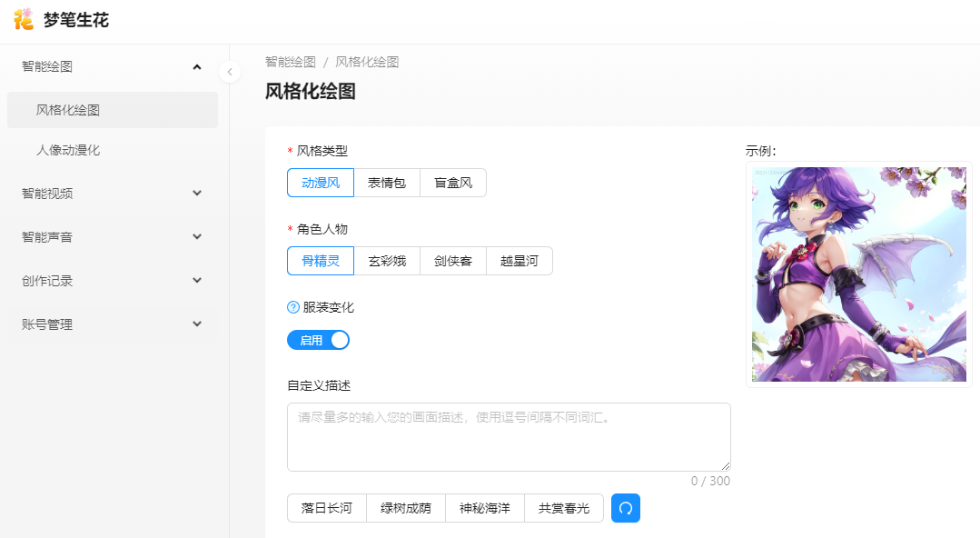The image size is (980, 538).
Task: Click the 自定义描述 text area
Action: 509,436
